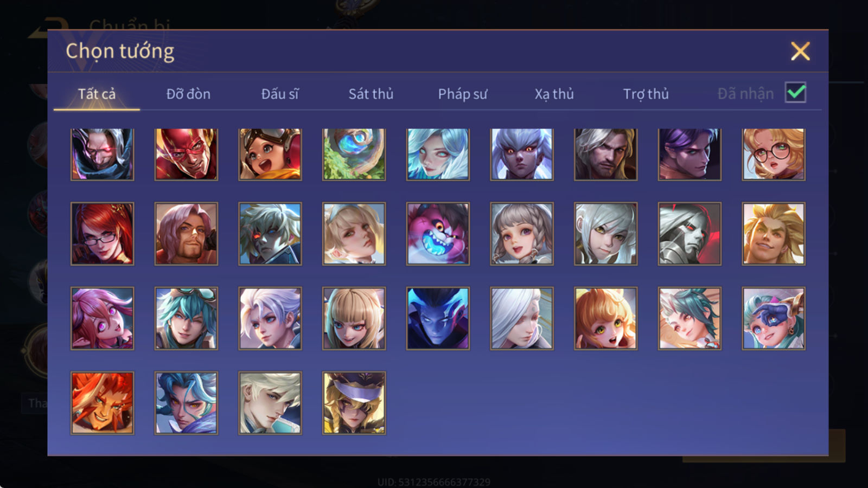Choose the red-haired hero wearing glasses
The height and width of the screenshot is (488, 868).
click(102, 234)
